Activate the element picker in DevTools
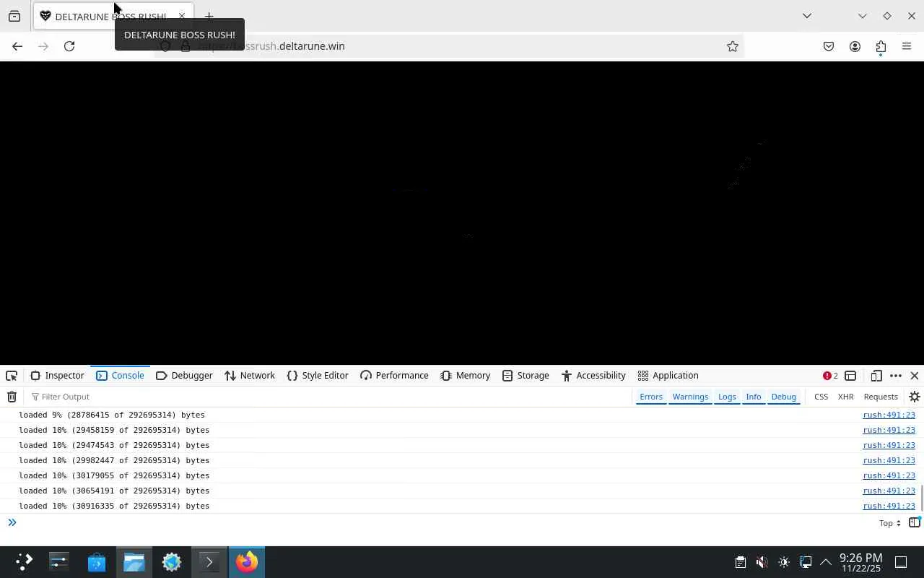 [x=12, y=376]
